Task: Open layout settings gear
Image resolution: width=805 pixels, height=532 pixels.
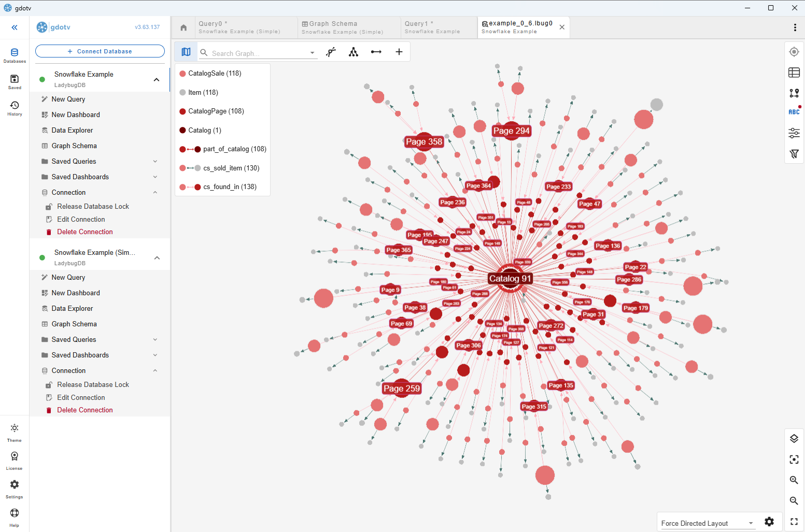Action: pos(769,522)
